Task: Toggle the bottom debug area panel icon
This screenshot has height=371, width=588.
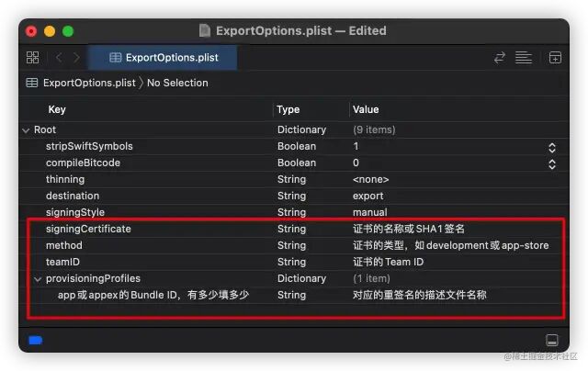Action: (551, 341)
